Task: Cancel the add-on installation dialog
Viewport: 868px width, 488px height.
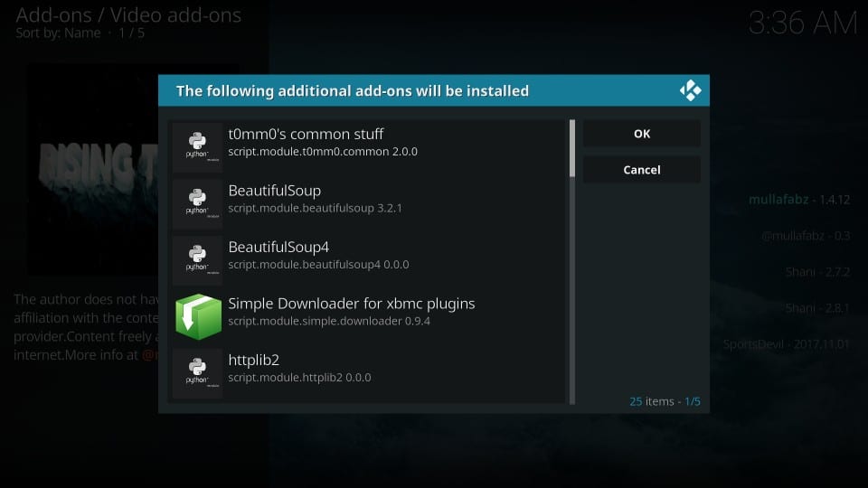Action: (642, 169)
